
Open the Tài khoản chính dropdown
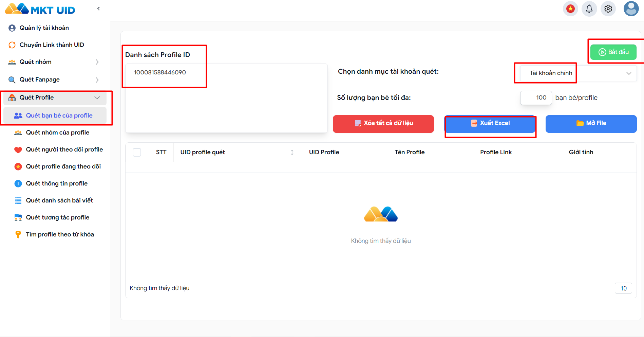point(578,73)
